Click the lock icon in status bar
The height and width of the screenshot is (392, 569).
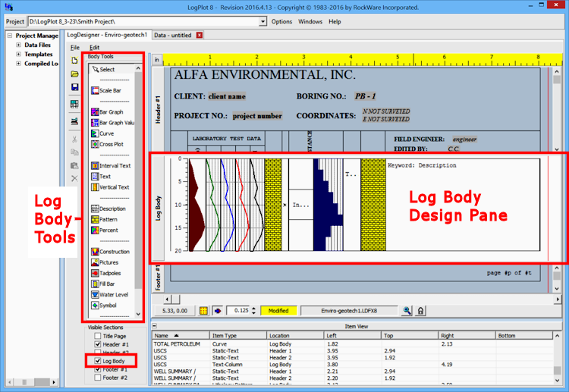point(420,311)
